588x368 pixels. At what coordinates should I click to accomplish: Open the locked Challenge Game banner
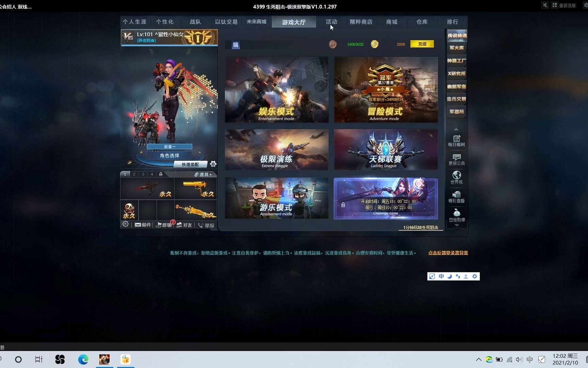pos(386,198)
